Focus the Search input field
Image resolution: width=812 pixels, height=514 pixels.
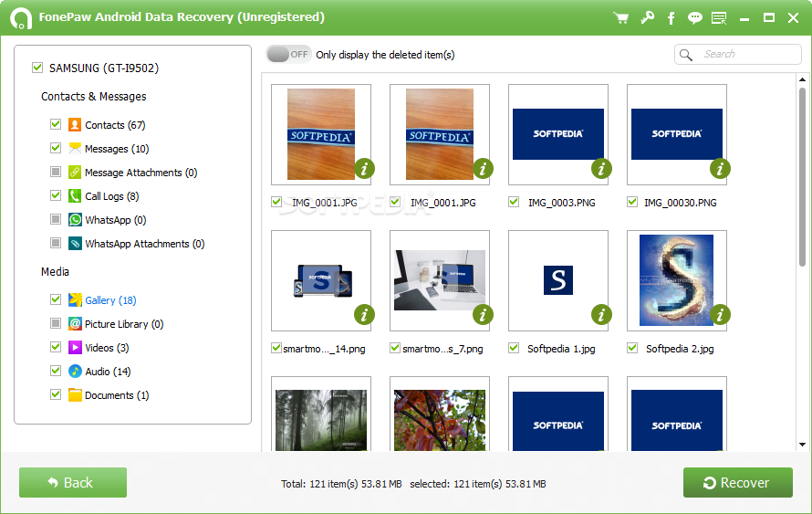(738, 55)
